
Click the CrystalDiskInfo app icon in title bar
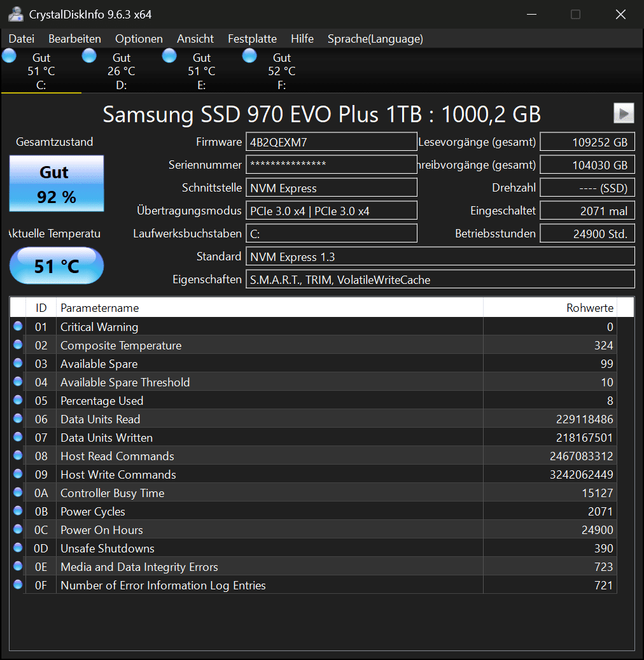coord(16,14)
